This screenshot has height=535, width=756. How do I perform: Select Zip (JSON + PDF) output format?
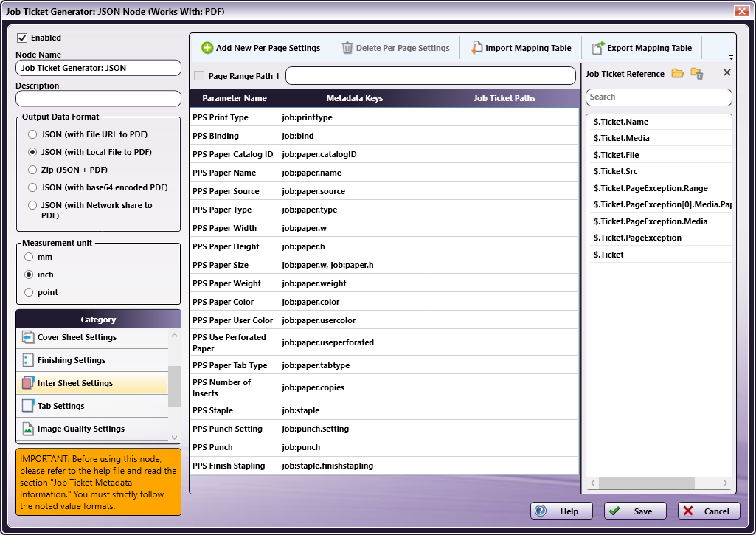click(32, 170)
